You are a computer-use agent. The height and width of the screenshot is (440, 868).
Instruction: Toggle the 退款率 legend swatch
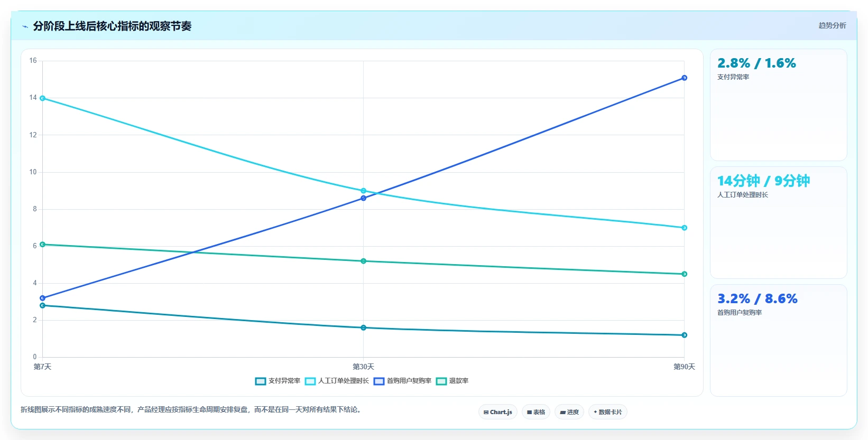coord(441,381)
